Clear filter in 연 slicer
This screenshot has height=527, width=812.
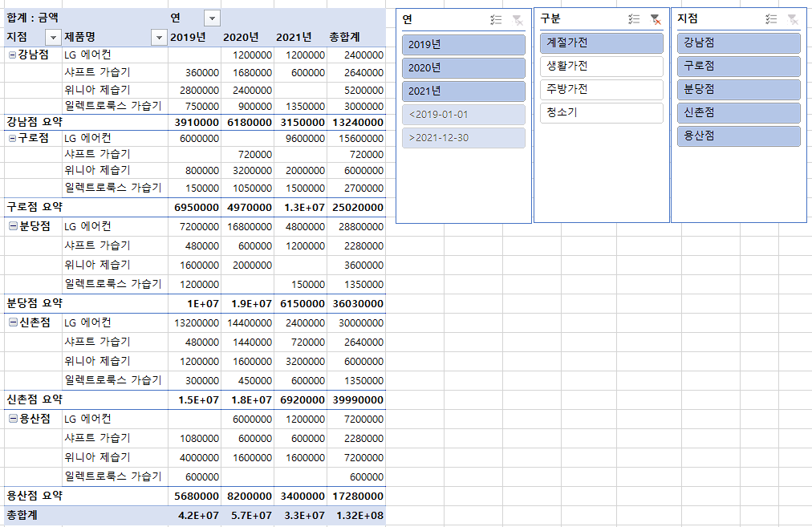tap(518, 20)
